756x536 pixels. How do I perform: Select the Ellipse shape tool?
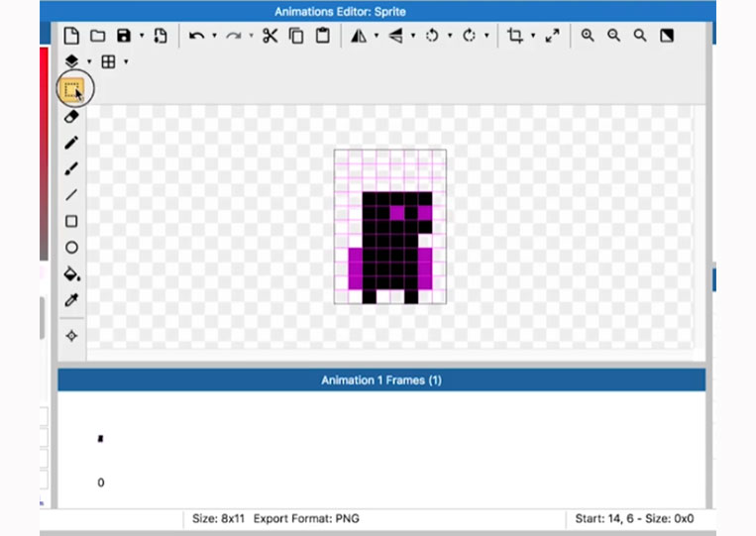click(x=71, y=248)
